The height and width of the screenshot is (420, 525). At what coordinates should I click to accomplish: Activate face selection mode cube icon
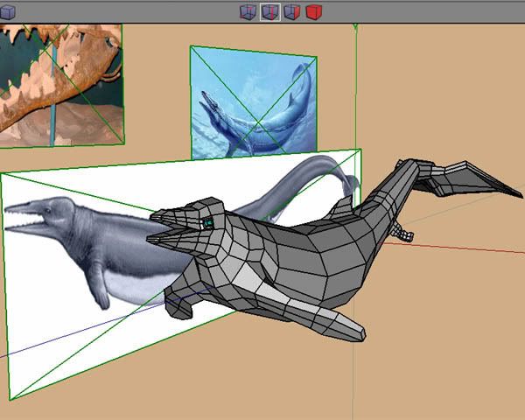tap(292, 12)
